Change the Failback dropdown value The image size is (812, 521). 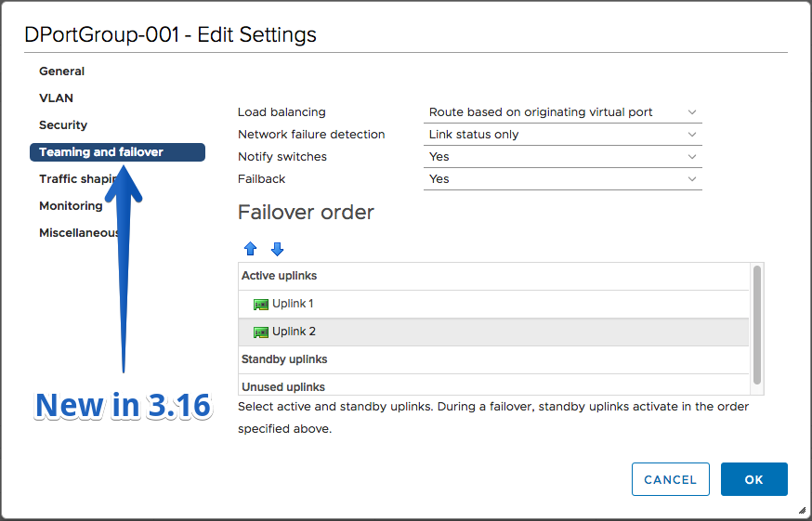click(x=563, y=179)
